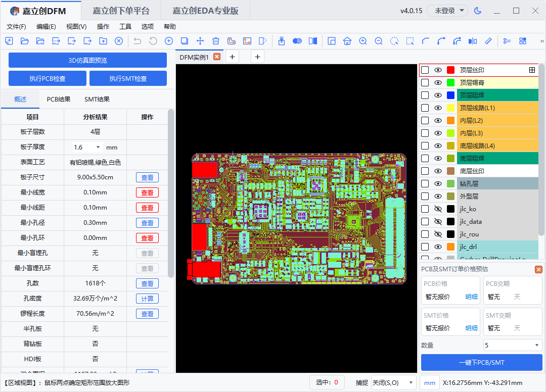Viewport: 546px width, 392px height.
Task: Click the red swatch of 顶层丝印
Action: 450,70
